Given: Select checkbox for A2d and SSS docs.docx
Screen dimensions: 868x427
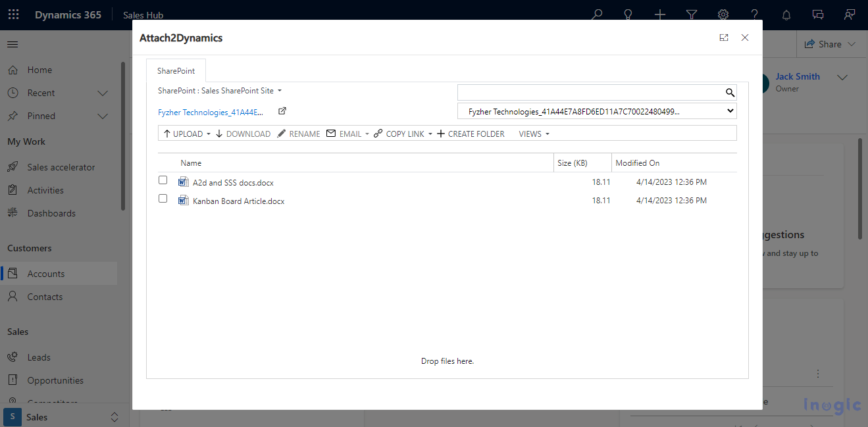Looking at the screenshot, I should click(x=163, y=180).
